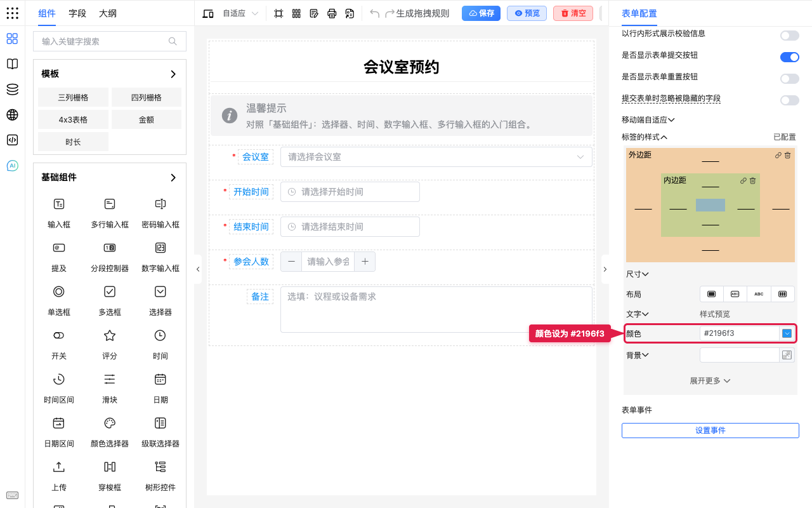Choose fourth 布局 option (columns)

click(x=782, y=294)
